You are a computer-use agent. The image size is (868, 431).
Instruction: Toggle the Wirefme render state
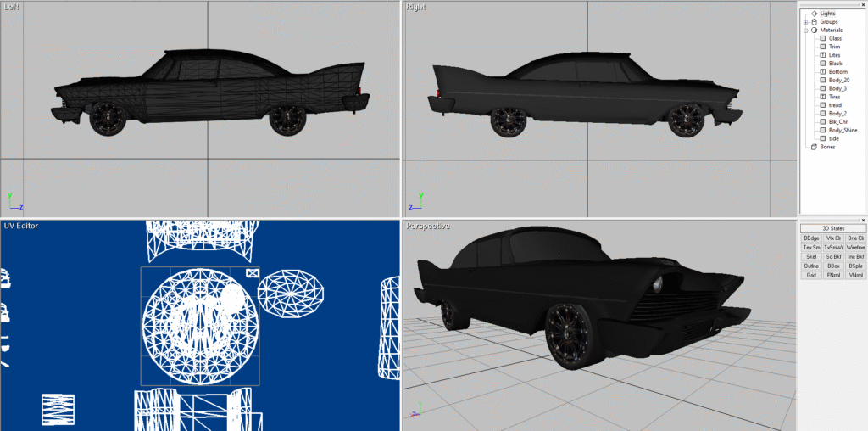pos(855,247)
